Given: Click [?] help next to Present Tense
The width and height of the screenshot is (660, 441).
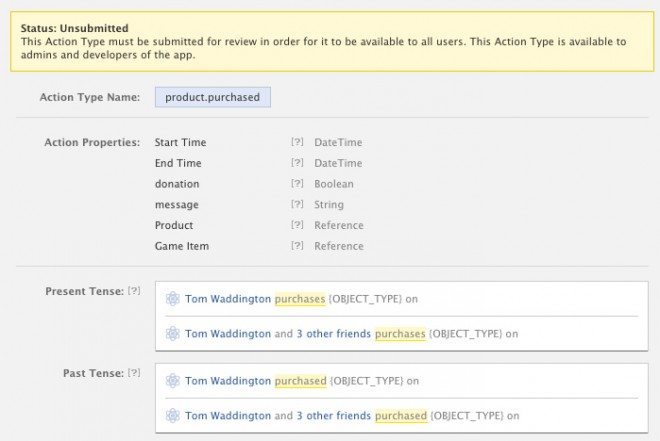Looking at the screenshot, I should coord(134,290).
